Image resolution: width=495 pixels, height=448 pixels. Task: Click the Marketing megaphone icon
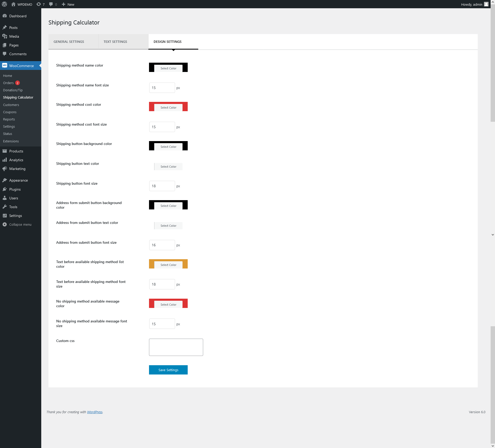pyautogui.click(x=5, y=169)
